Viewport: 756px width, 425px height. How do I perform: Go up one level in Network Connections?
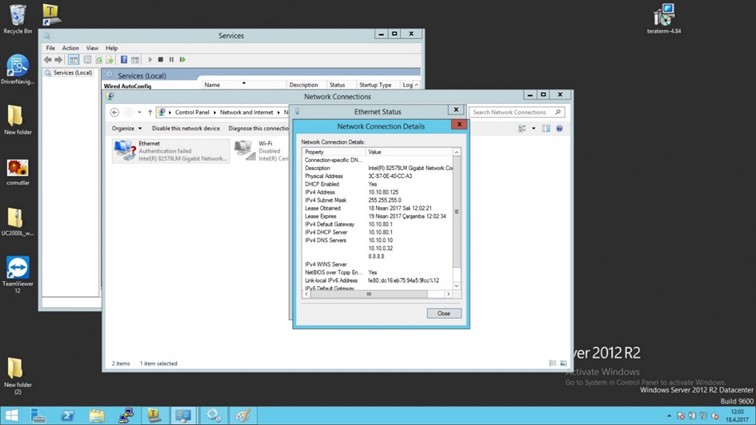click(150, 112)
